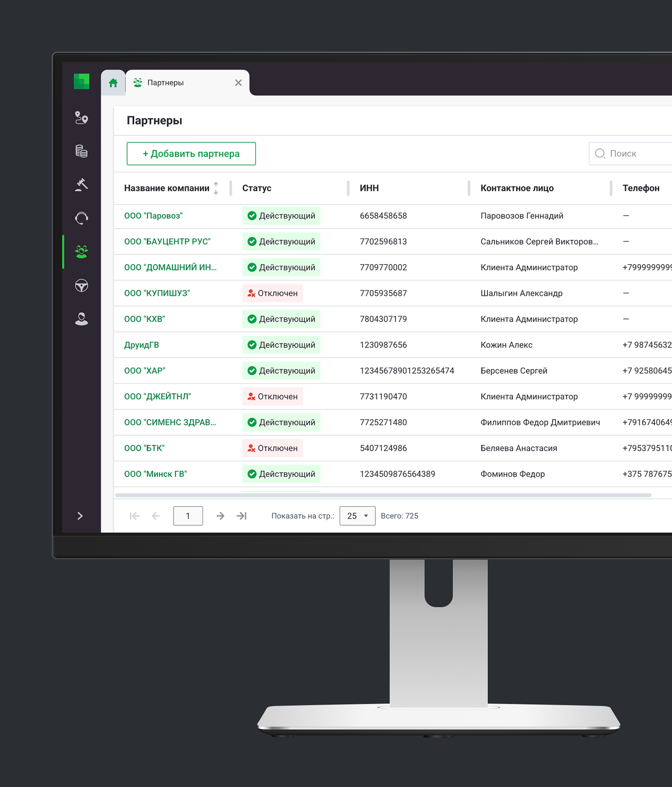This screenshot has width=672, height=787.
Task: Click the Контактное лицо column header
Action: [x=517, y=188]
